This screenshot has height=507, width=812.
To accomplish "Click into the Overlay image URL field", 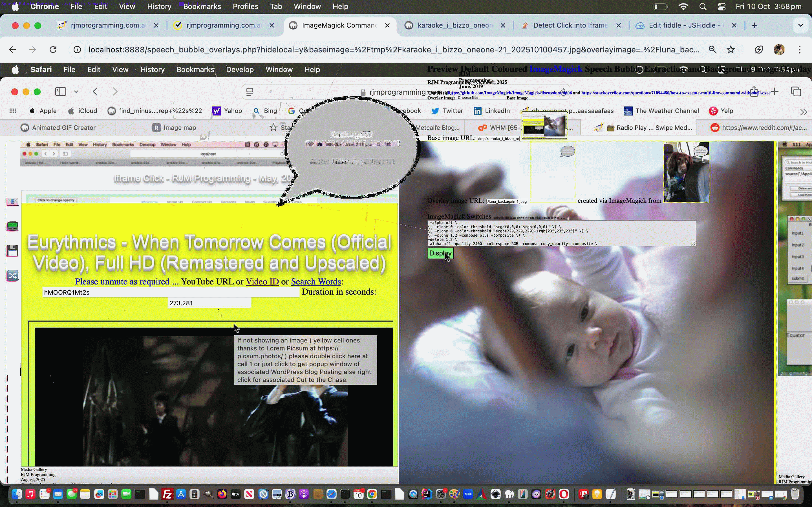I will click(x=507, y=201).
